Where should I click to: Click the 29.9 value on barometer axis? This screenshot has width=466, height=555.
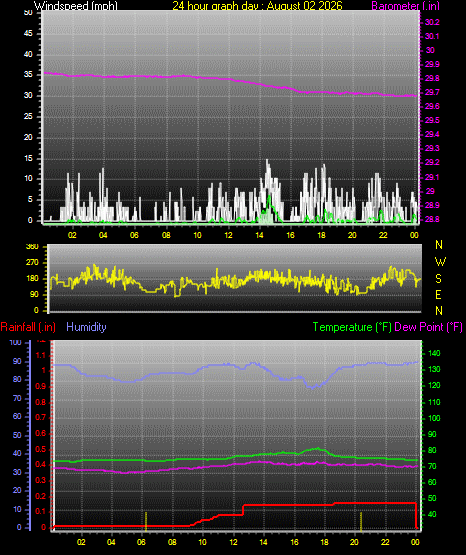point(432,64)
